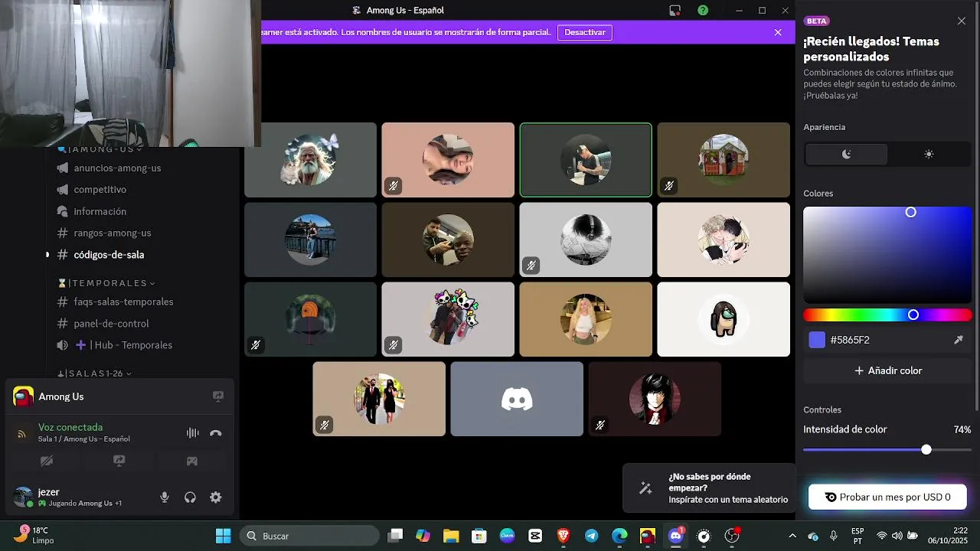Image resolution: width=980 pixels, height=551 pixels.
Task: Click the Buscar taskbar search box
Action: tap(309, 536)
